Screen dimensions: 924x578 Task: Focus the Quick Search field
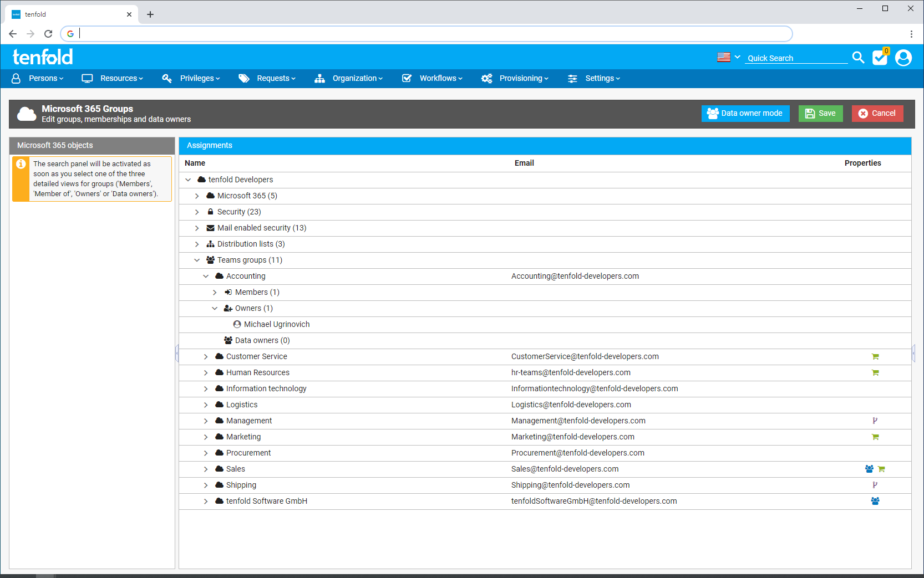click(x=796, y=58)
